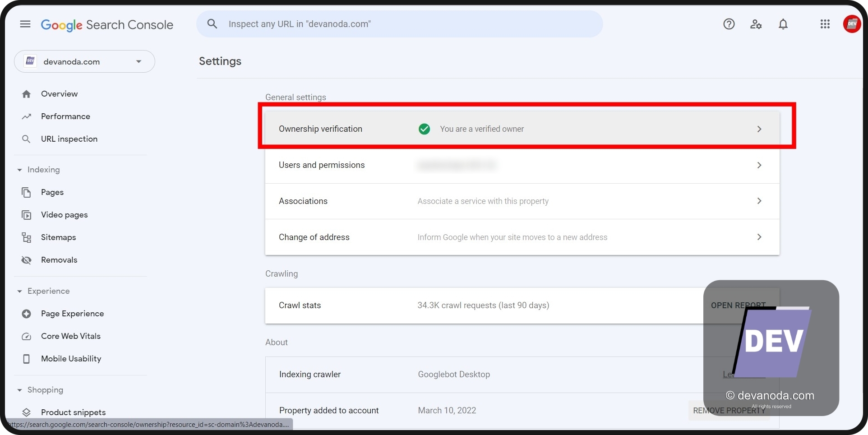Collapse the Experience section
Screen dimensions: 868x435
[19, 292]
